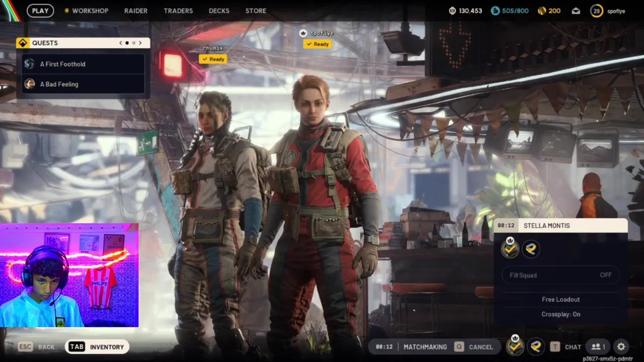Open the Decks tab

219,11
